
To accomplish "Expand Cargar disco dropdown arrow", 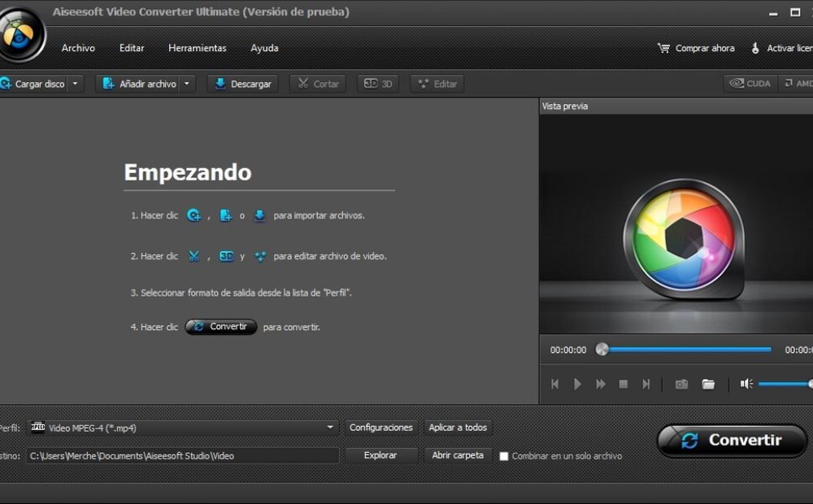I will 75,84.
